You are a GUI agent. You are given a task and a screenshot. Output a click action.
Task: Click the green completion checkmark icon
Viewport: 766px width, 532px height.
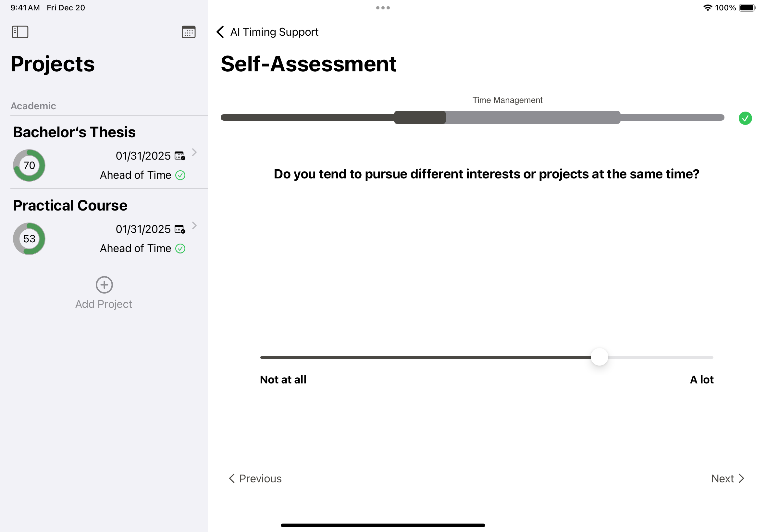tap(745, 118)
